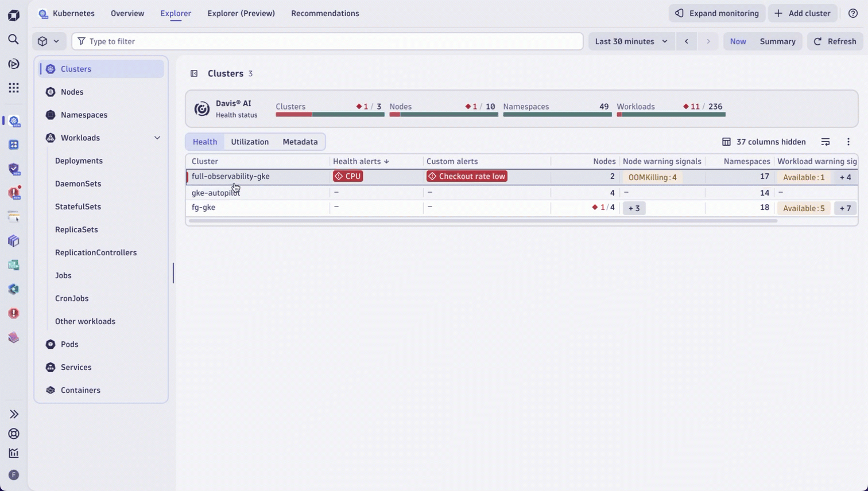
Task: Click the Nodes icon in the sidebar
Action: [x=51, y=92]
